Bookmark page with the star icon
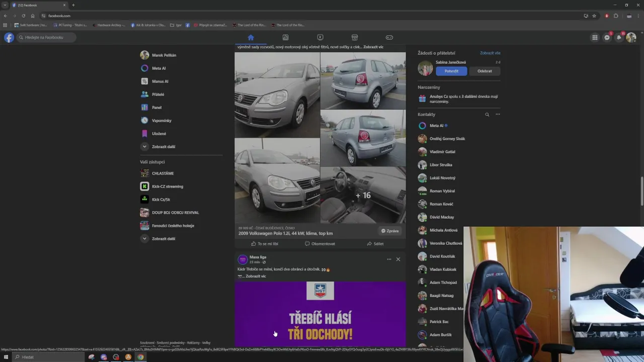This screenshot has width=644, height=362. coord(594,16)
